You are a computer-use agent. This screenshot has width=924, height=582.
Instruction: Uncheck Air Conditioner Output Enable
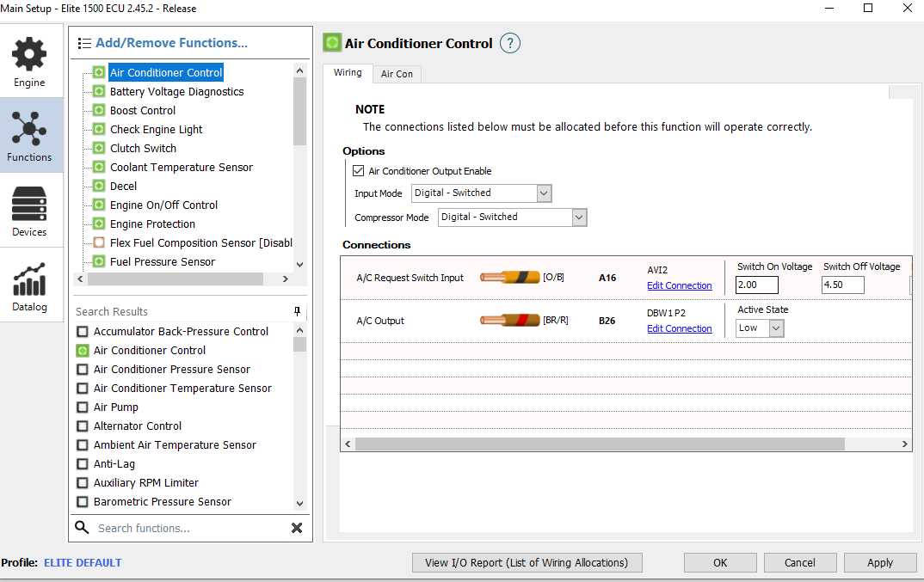click(359, 171)
